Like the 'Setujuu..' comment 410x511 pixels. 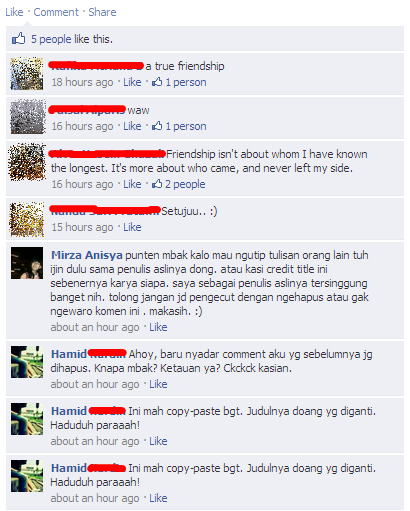[x=132, y=227]
